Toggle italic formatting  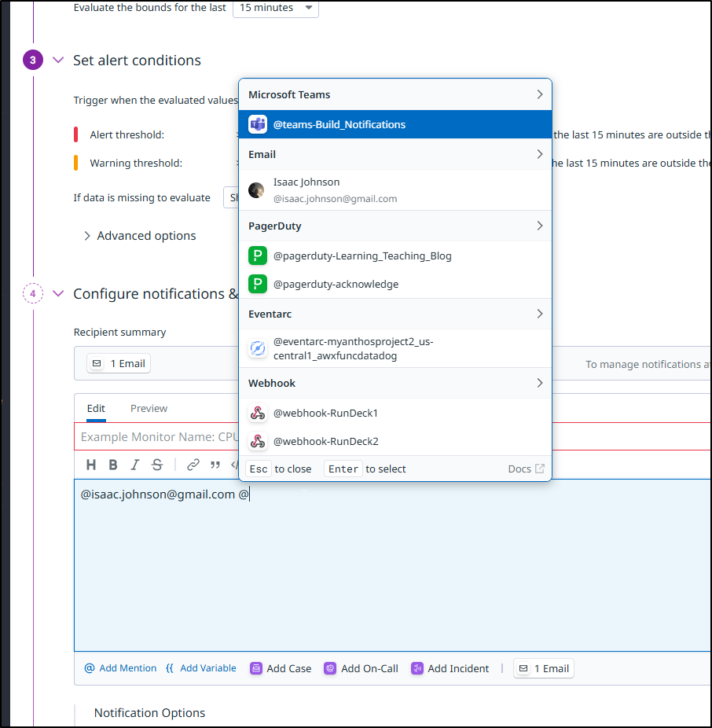pyautogui.click(x=134, y=465)
